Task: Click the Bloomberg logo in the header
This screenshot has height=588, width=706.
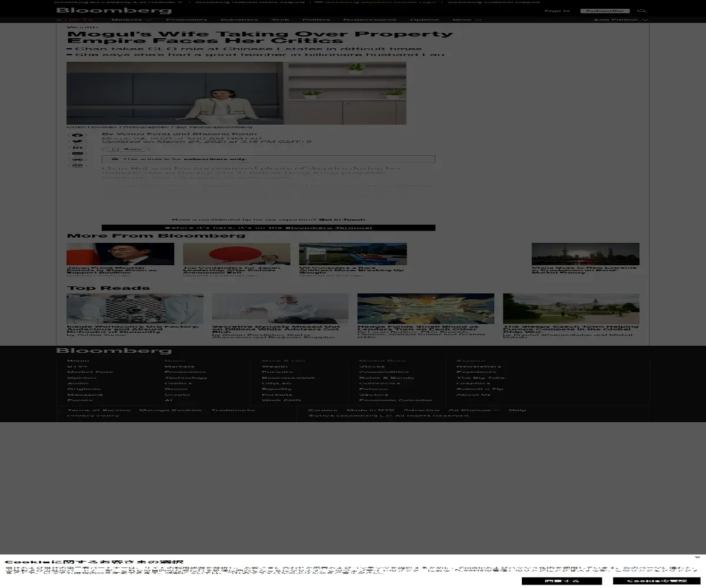Action: coord(114,11)
